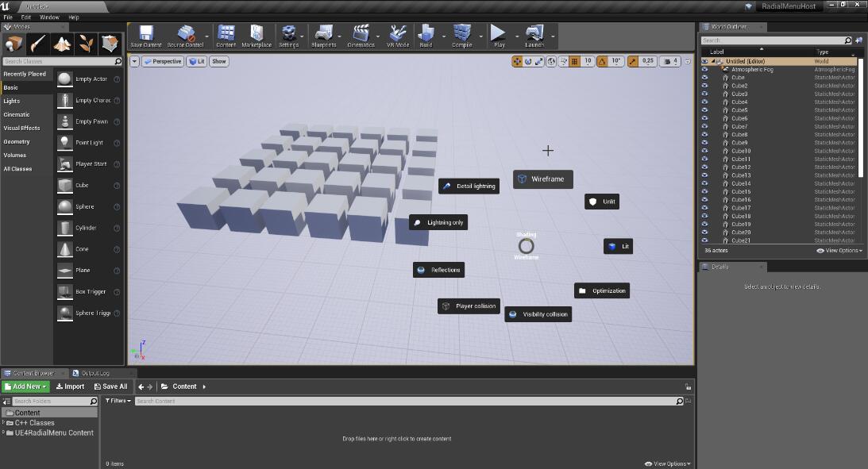Image resolution: width=868 pixels, height=469 pixels.
Task: Open the Window menu
Action: (x=49, y=17)
